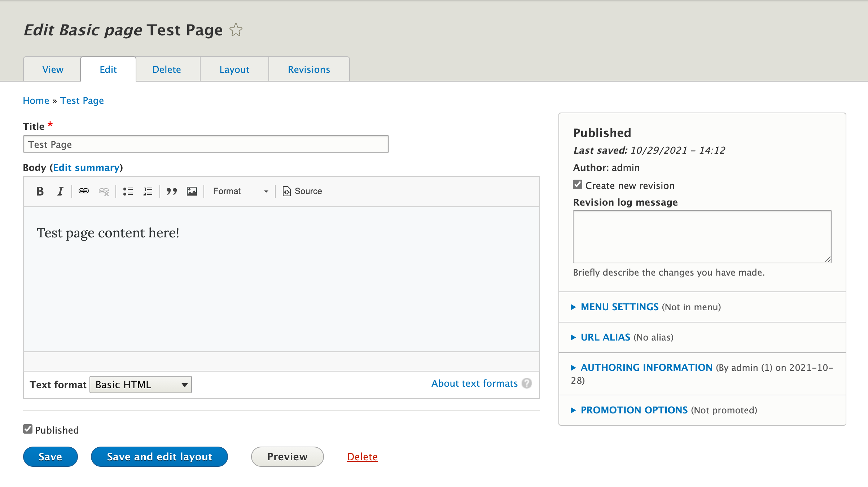The width and height of the screenshot is (868, 487).
Task: Add a block quote in the editor
Action: 172,191
